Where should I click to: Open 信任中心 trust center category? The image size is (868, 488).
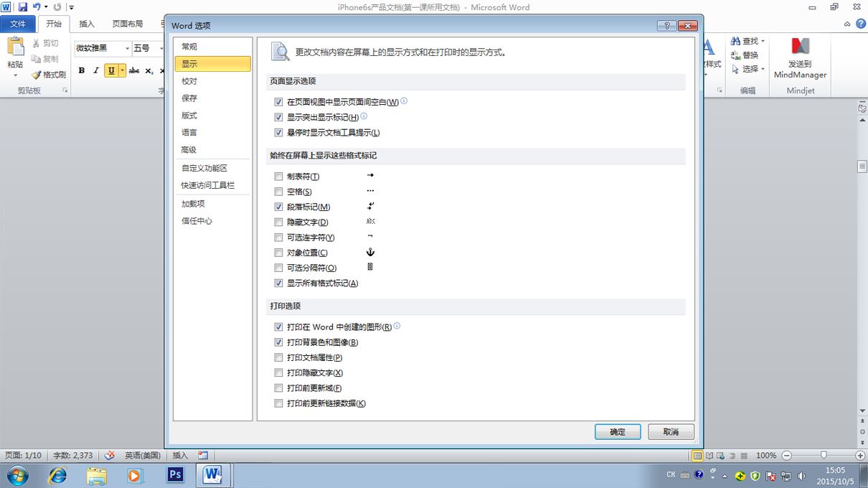pos(212,221)
